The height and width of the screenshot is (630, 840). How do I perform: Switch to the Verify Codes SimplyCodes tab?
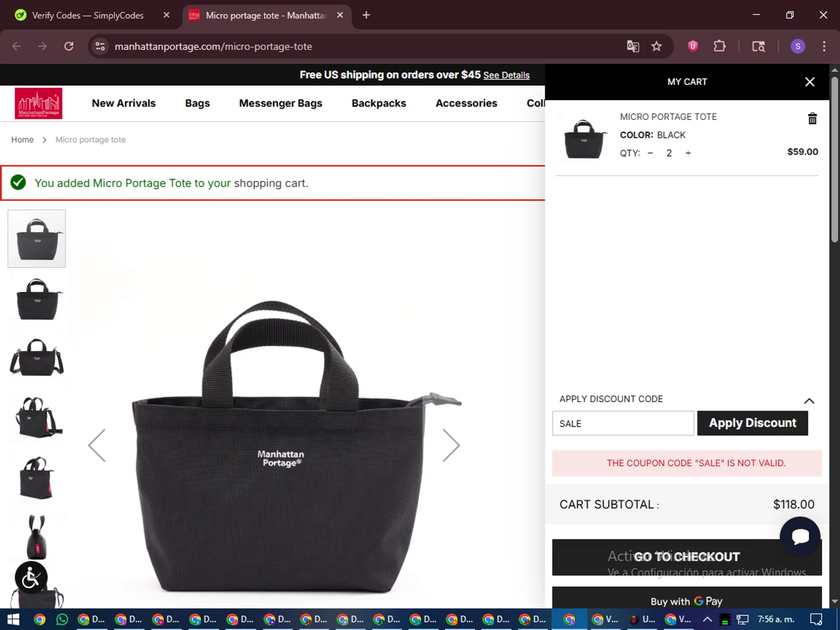(87, 15)
